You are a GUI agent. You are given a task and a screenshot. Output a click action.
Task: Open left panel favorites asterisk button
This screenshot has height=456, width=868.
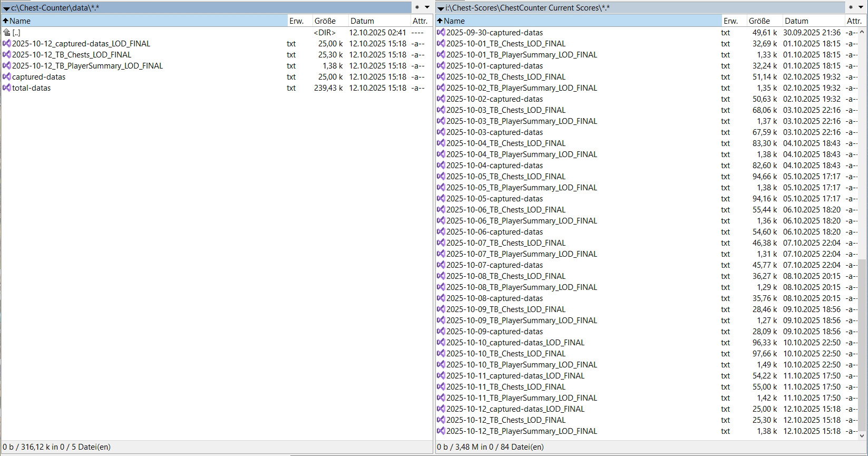click(417, 7)
